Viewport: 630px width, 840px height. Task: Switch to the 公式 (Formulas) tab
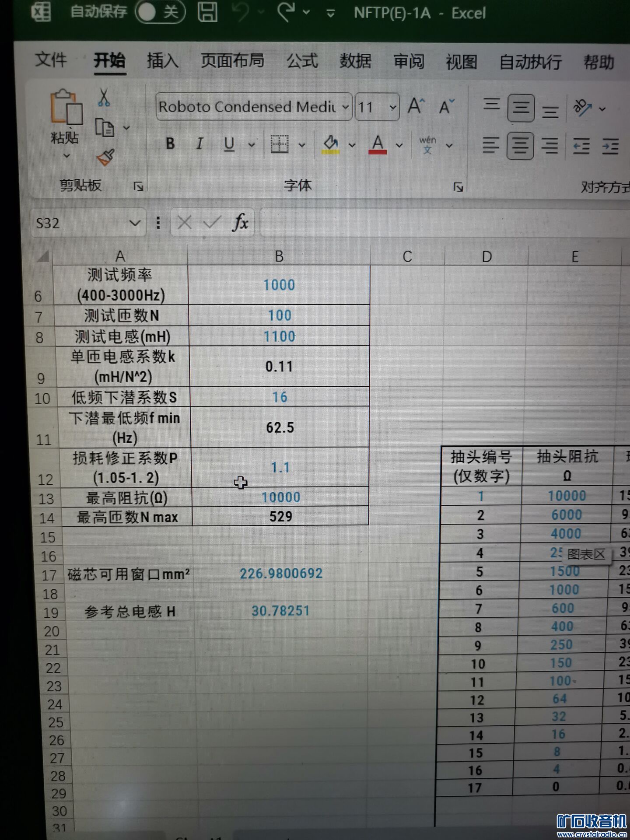(x=302, y=61)
